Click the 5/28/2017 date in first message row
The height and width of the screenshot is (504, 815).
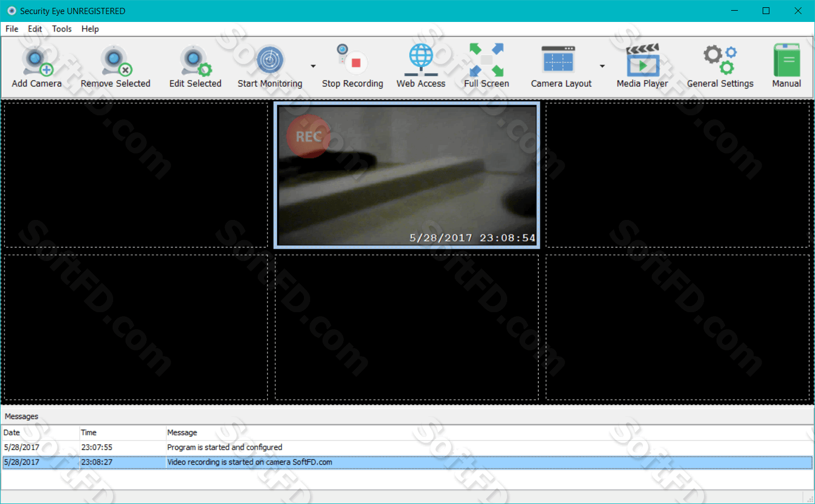21,447
